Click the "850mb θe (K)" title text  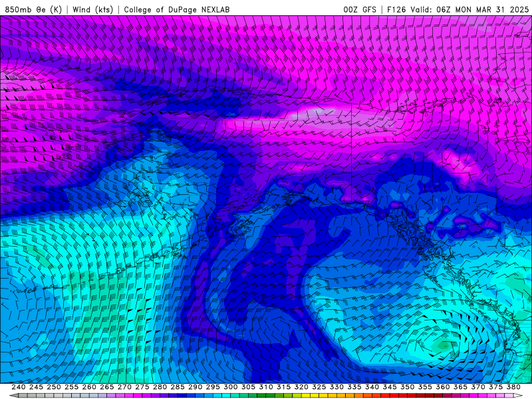click(x=33, y=9)
